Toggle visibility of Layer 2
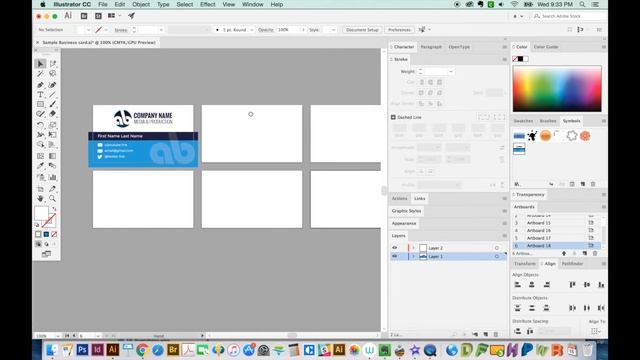 point(394,248)
